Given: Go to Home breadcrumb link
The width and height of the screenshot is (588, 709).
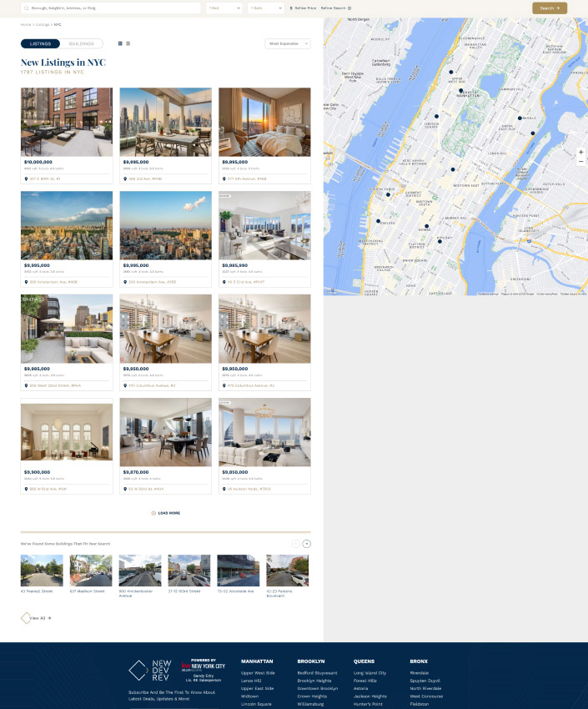Looking at the screenshot, I should pyautogui.click(x=25, y=24).
